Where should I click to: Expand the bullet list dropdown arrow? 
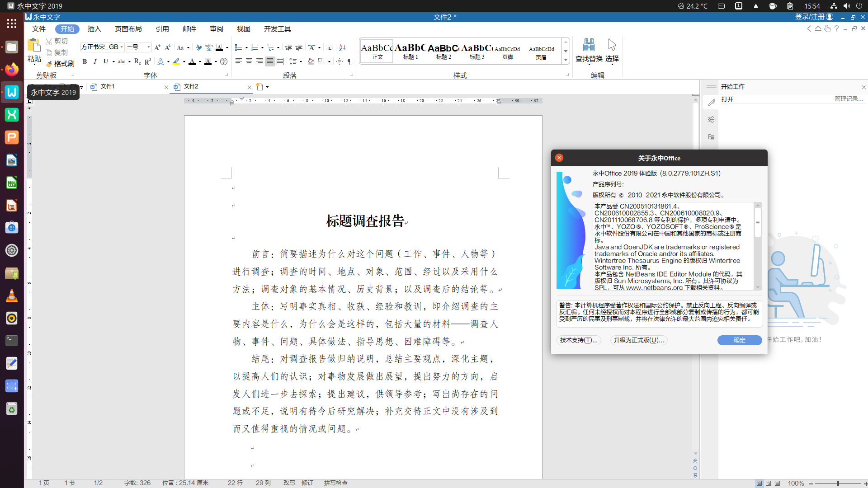246,47
